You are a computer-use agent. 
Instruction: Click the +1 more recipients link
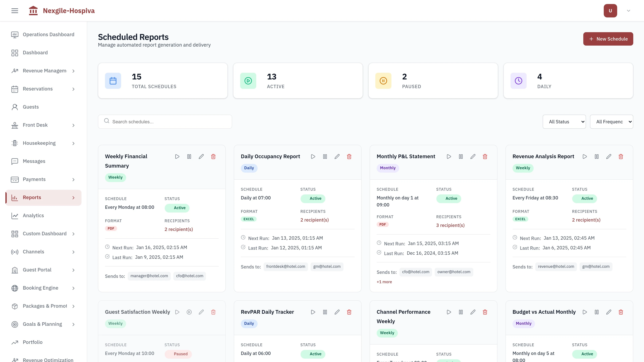[x=384, y=282]
